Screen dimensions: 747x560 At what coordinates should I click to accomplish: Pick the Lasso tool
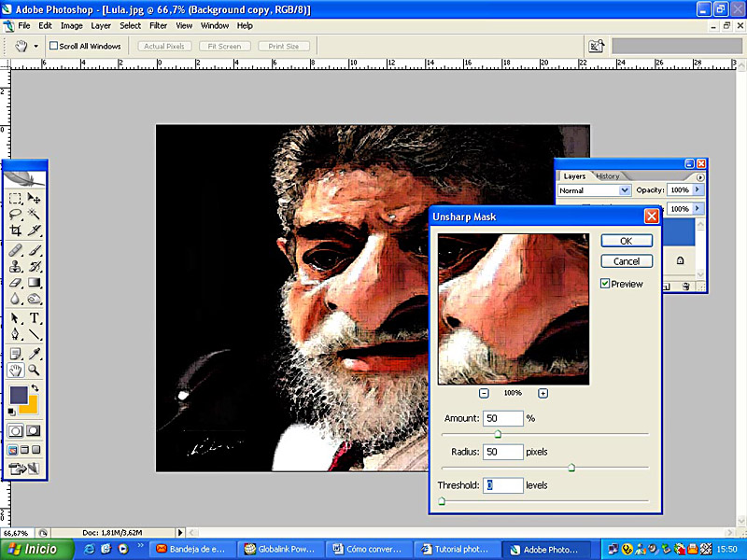tap(16, 214)
